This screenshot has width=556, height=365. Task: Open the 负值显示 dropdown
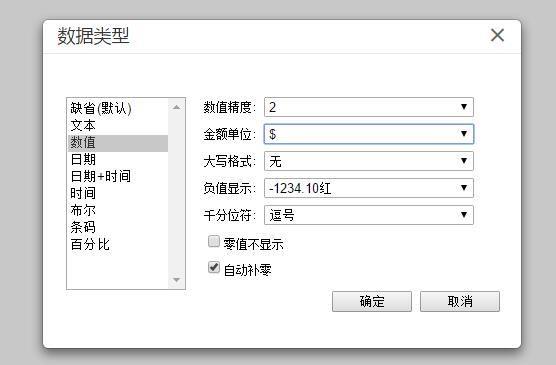click(x=369, y=188)
